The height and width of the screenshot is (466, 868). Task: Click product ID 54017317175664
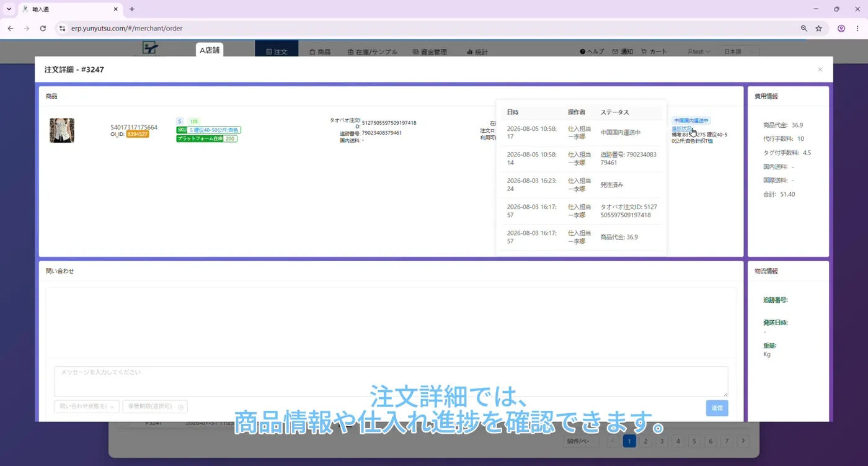(134, 127)
